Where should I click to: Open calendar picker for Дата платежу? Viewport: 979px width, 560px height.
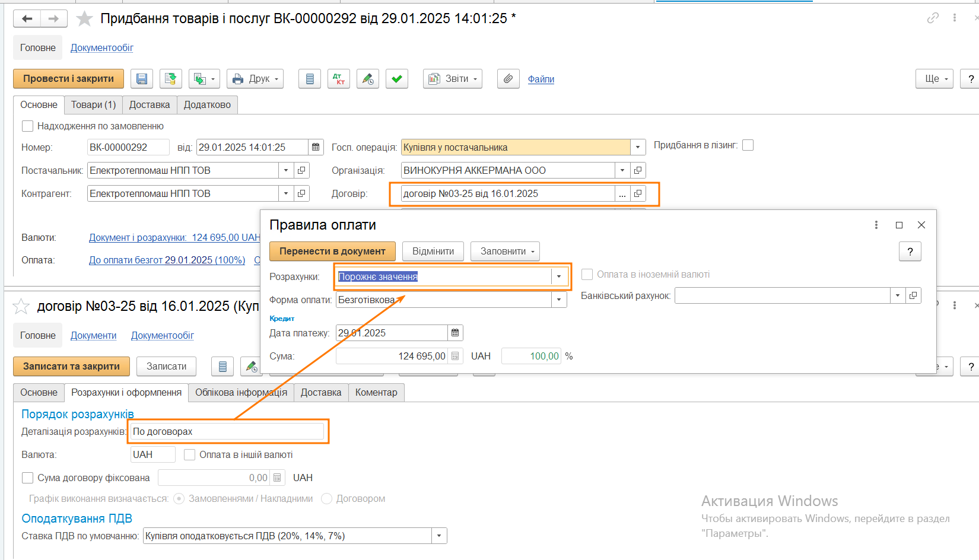[x=455, y=333]
